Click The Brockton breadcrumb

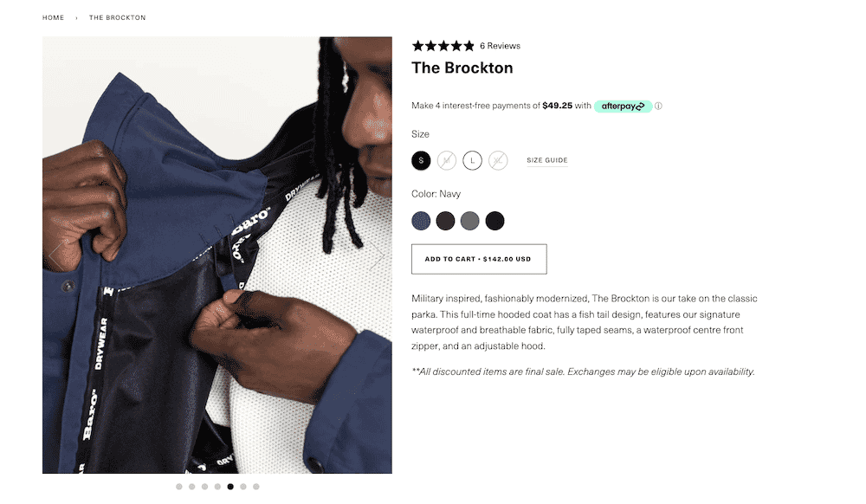(118, 17)
